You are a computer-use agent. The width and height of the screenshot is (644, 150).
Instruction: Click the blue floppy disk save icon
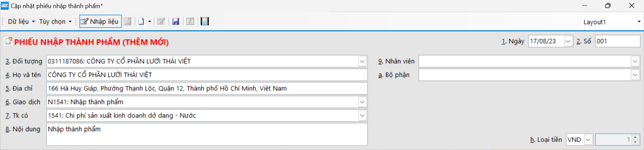[175, 21]
